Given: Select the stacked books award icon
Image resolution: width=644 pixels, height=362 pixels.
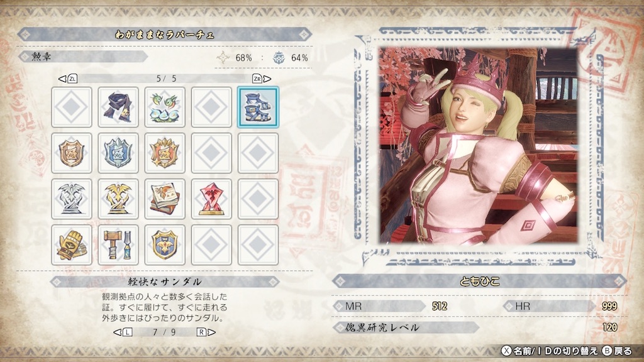Looking at the screenshot, I should [x=165, y=199].
